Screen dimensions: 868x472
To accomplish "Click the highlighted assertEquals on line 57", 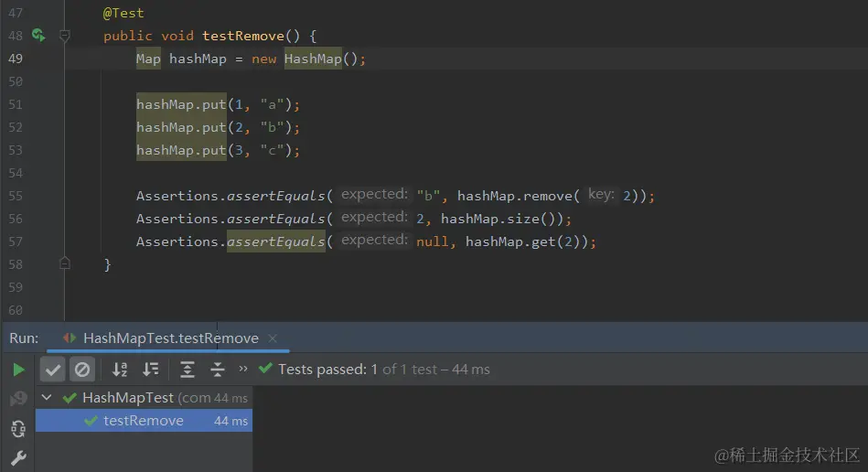I will click(x=275, y=241).
